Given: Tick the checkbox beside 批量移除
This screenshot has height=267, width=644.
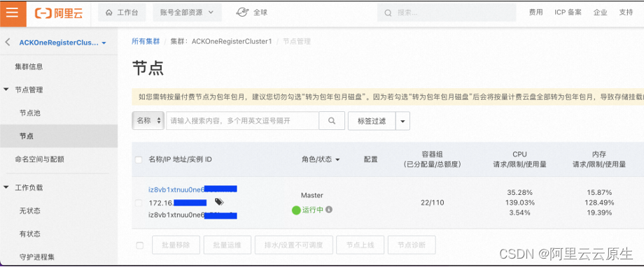Looking at the screenshot, I should pos(139,245).
